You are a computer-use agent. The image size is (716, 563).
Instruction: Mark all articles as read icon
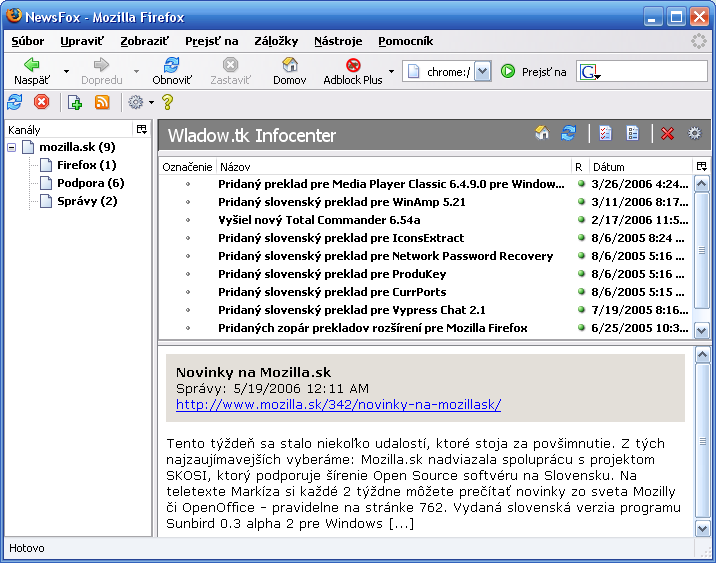605,133
